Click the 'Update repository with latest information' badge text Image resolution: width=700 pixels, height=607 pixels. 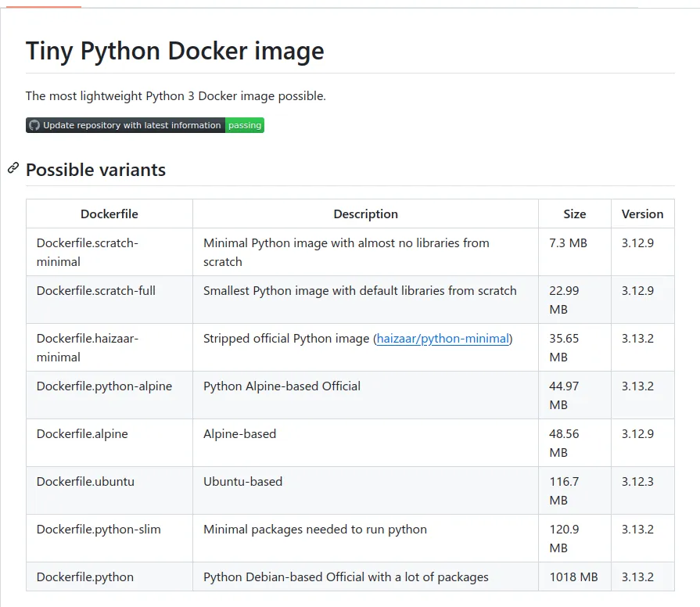coord(131,125)
